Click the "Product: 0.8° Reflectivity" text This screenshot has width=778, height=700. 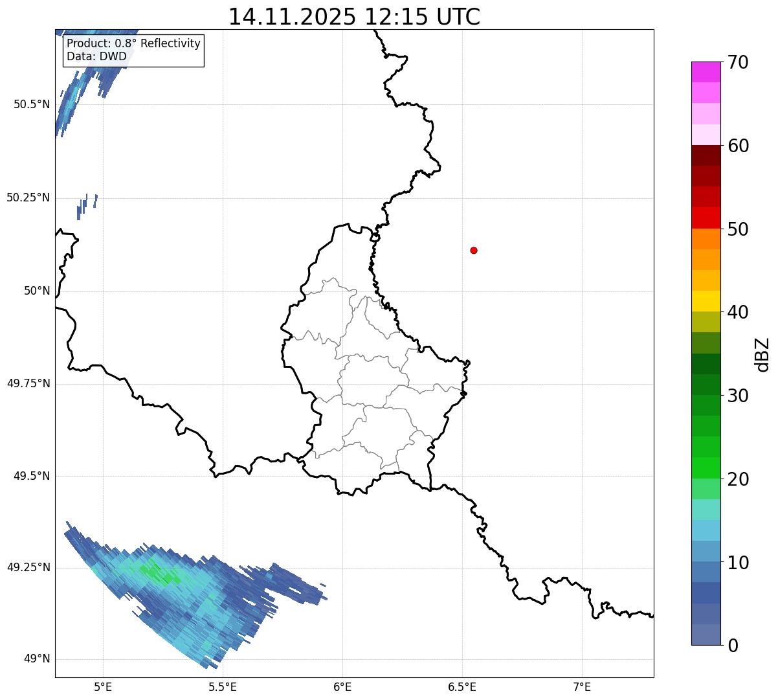[x=134, y=43]
